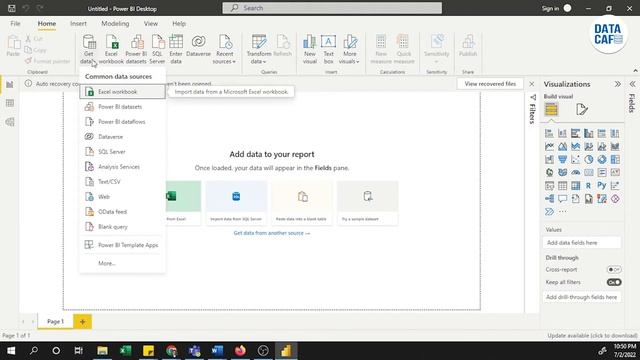This screenshot has width=640, height=360.
Task: Click the Excel workbook ribbon icon
Action: click(x=111, y=49)
